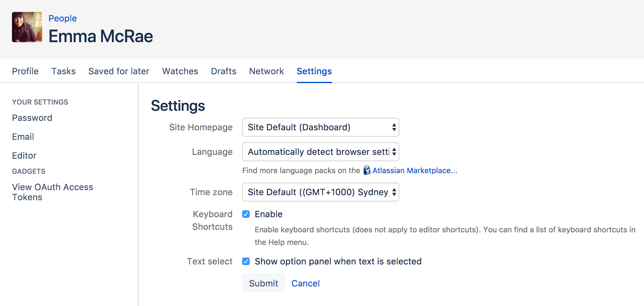Image resolution: width=644 pixels, height=306 pixels.
Task: Click Emma McRae's profile avatar
Action: point(27,27)
